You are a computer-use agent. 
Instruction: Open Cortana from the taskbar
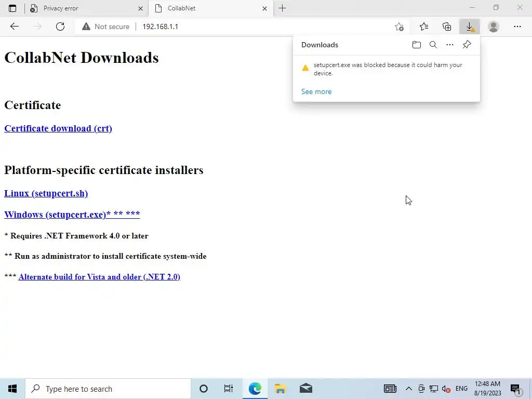pos(204,389)
